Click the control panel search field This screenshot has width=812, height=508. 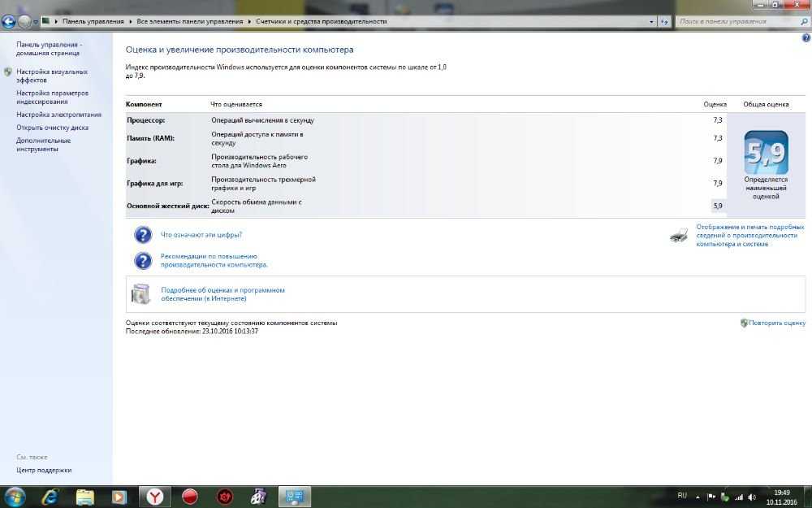tap(738, 21)
